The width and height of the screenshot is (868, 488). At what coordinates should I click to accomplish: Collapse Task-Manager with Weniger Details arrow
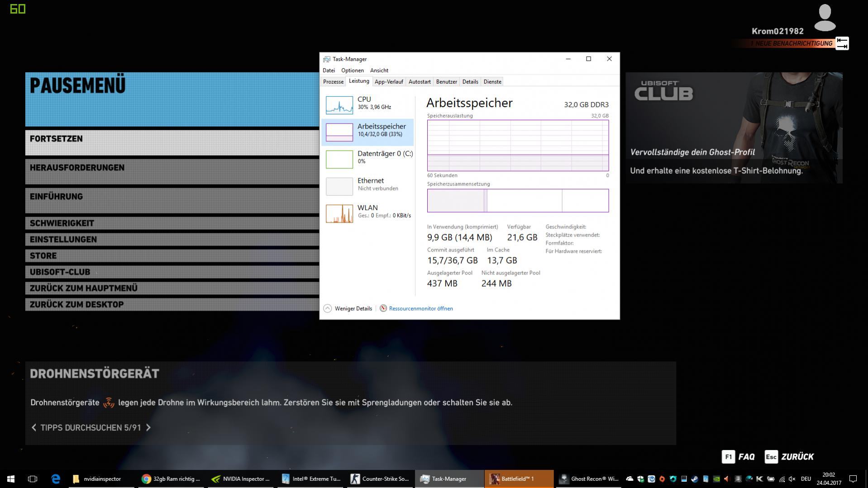click(328, 308)
